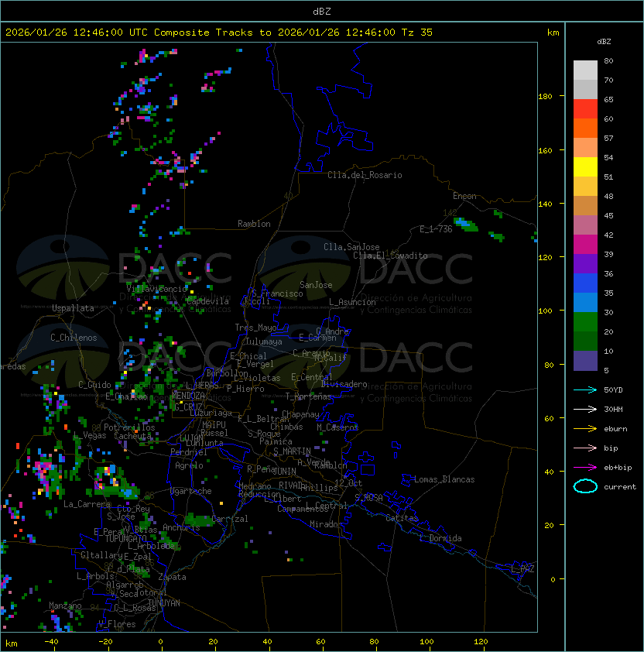Image resolution: width=644 pixels, height=652 pixels.
Task: Click the 'Manzano' place label
Action: tap(65, 606)
